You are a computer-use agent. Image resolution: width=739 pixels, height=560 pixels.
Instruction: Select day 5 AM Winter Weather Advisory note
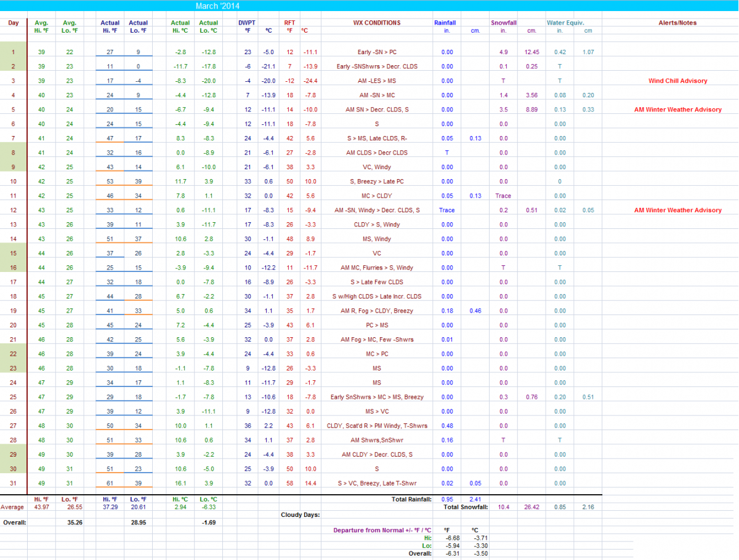coord(677,110)
